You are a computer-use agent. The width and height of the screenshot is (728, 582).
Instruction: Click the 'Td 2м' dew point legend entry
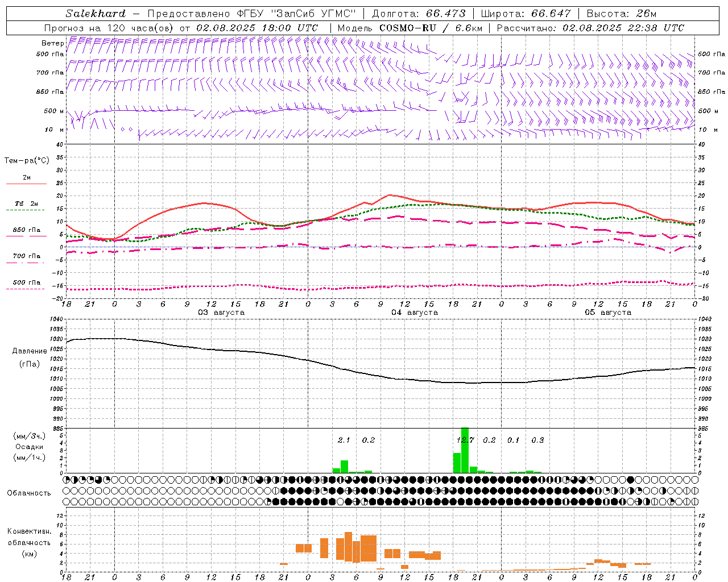point(26,203)
